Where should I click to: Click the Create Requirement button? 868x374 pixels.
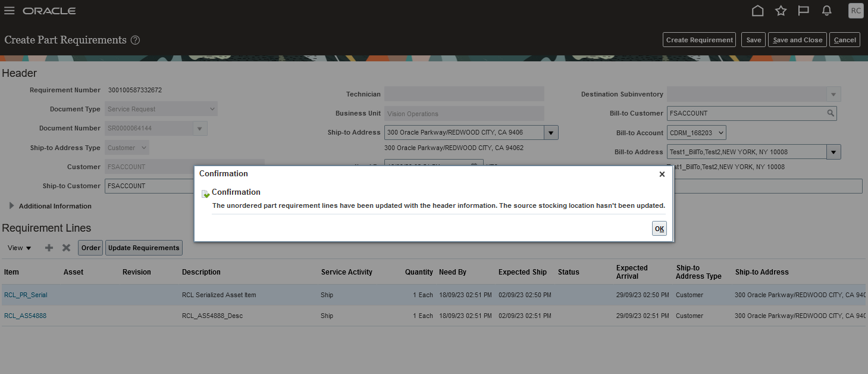[699, 40]
